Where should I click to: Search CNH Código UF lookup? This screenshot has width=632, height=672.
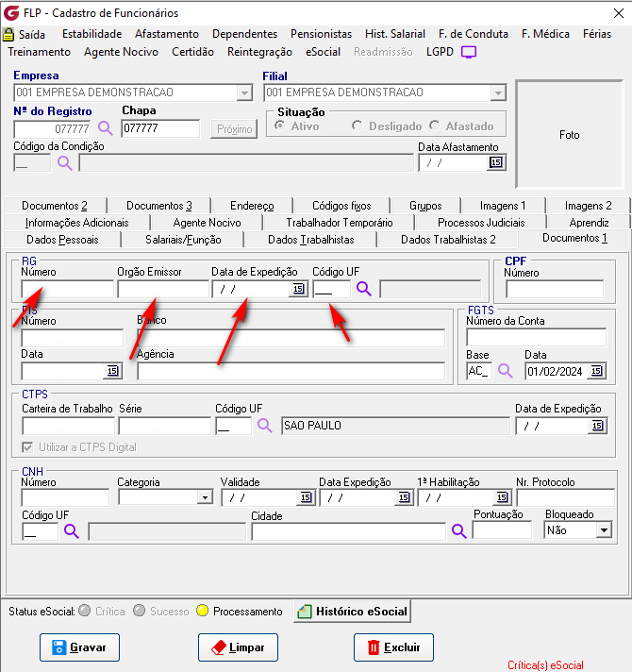click(72, 531)
